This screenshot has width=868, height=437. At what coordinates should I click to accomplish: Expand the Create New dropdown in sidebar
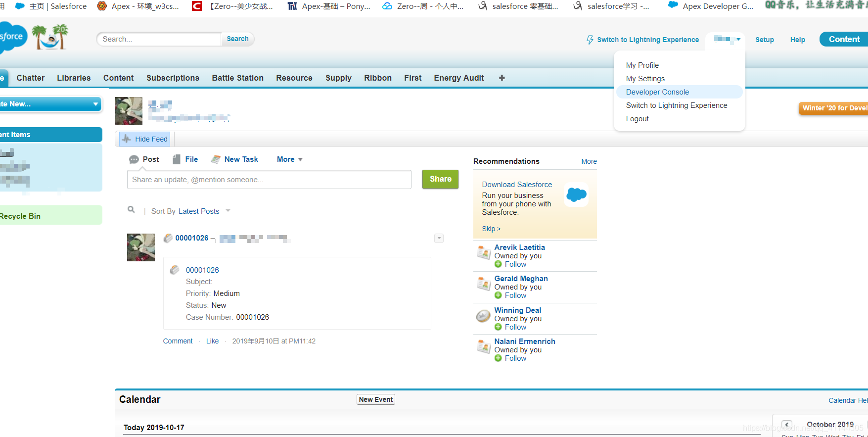(x=95, y=104)
